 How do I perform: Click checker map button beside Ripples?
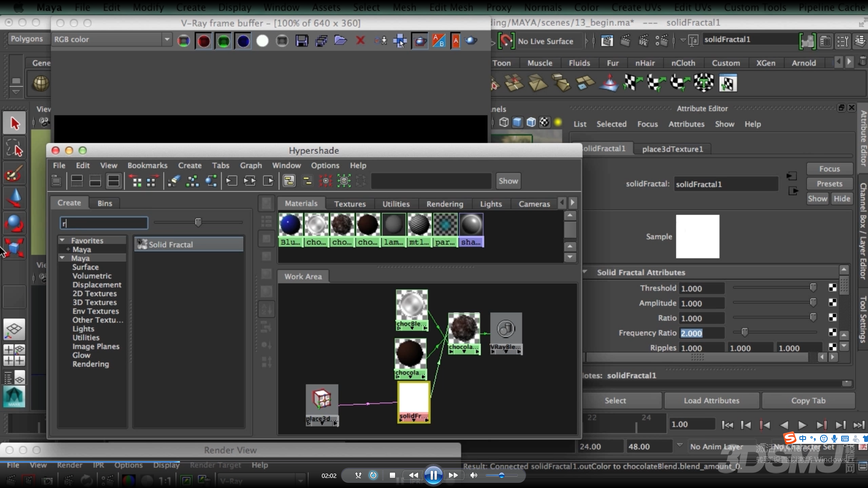point(832,347)
